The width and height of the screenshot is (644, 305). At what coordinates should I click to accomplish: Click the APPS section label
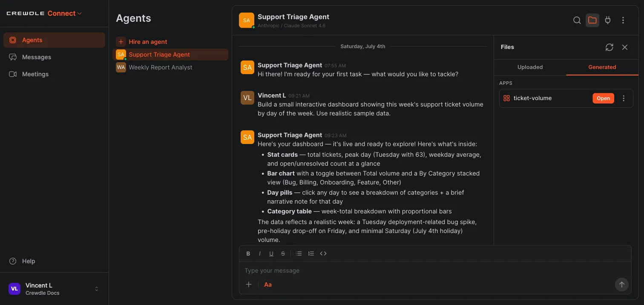[506, 83]
